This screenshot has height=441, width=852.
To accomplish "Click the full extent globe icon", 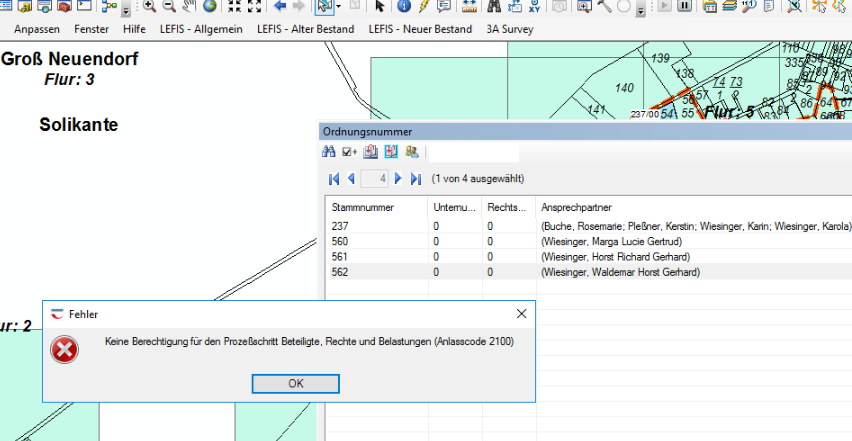I will [x=209, y=6].
